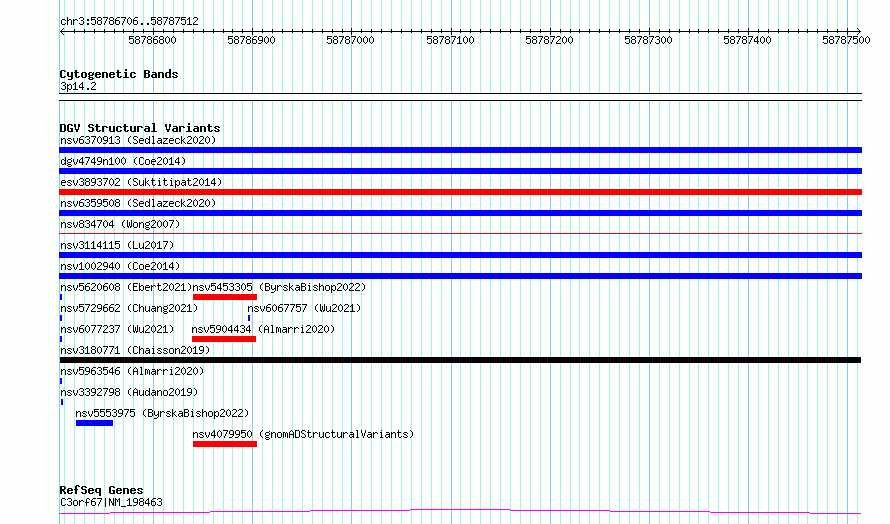Open nsv5963546 (Almarri2020) variant
The image size is (890, 524).
click(132, 371)
